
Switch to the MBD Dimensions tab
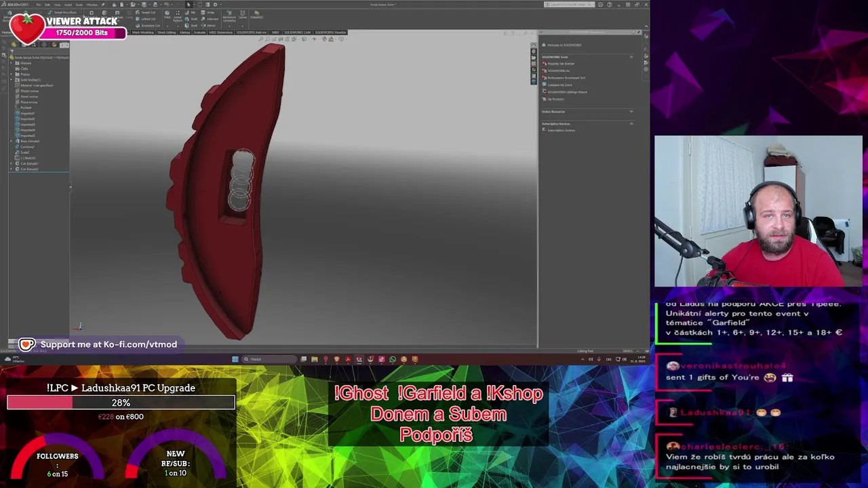[221, 32]
